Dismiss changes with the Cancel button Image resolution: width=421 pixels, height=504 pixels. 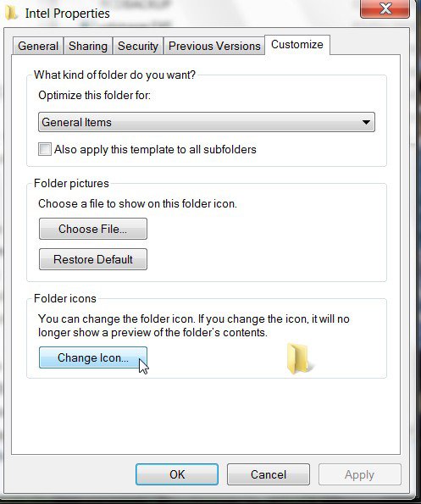click(x=269, y=474)
